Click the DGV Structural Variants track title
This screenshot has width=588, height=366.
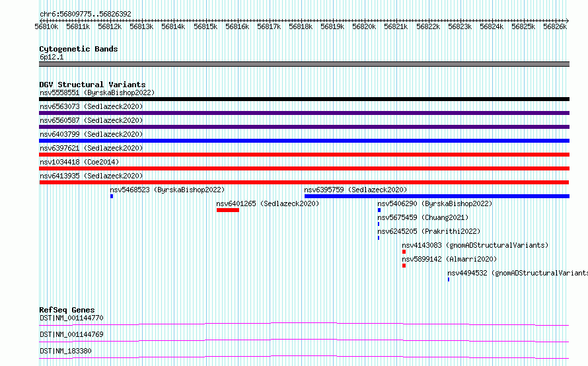pyautogui.click(x=92, y=85)
